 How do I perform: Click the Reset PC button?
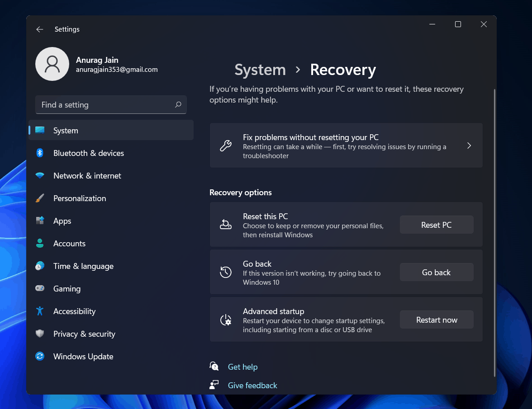tap(436, 225)
